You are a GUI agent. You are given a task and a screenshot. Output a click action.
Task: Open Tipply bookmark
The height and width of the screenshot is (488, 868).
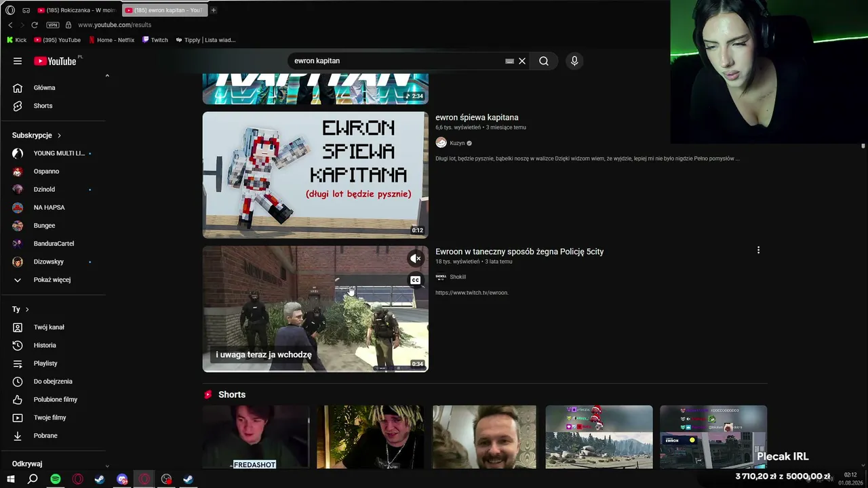coord(205,40)
